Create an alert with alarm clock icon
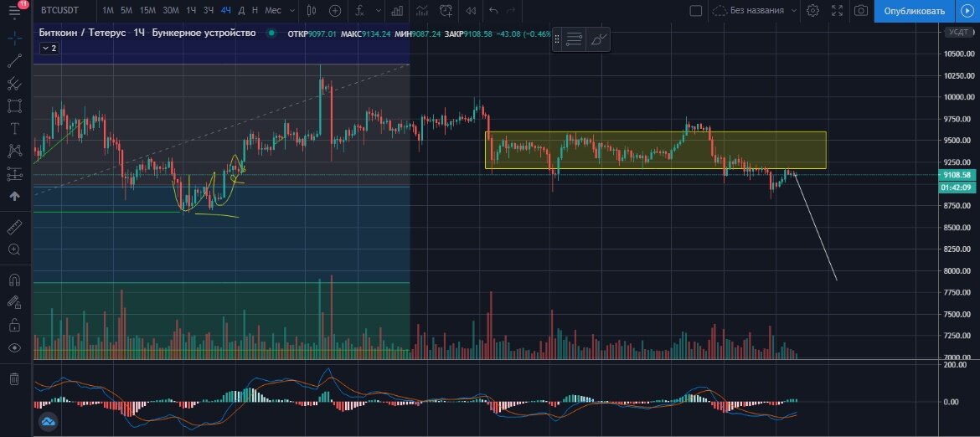The width and height of the screenshot is (980, 437). (x=446, y=11)
